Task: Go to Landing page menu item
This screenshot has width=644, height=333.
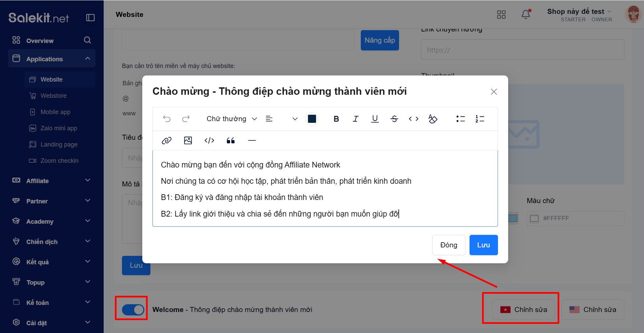Action: coord(59,145)
